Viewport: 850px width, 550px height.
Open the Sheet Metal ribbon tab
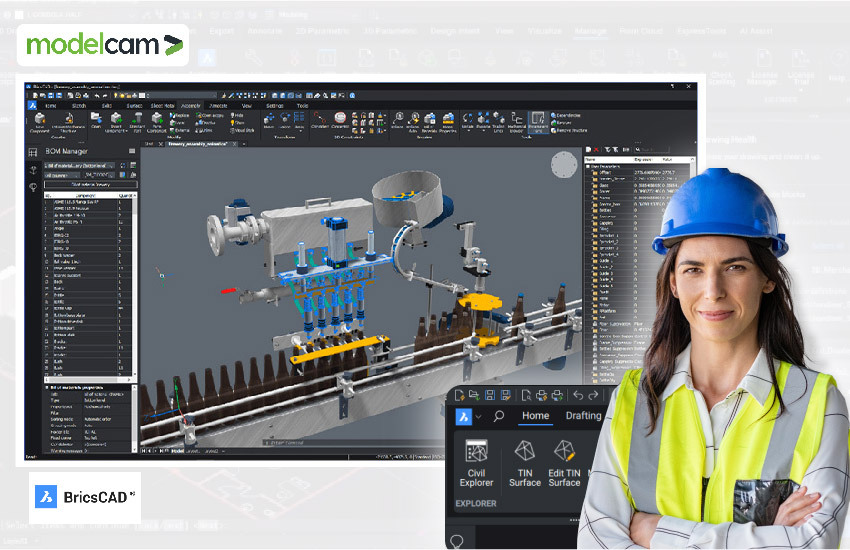click(162, 106)
